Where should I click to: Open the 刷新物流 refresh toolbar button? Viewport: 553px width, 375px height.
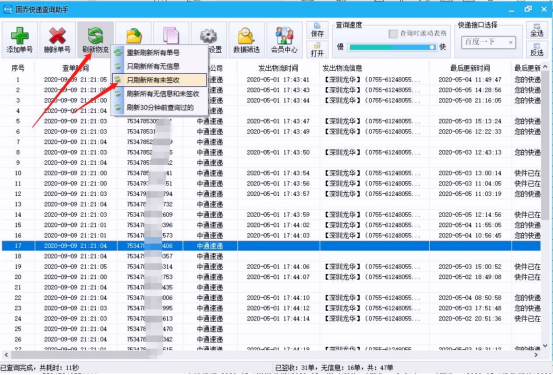click(x=95, y=40)
